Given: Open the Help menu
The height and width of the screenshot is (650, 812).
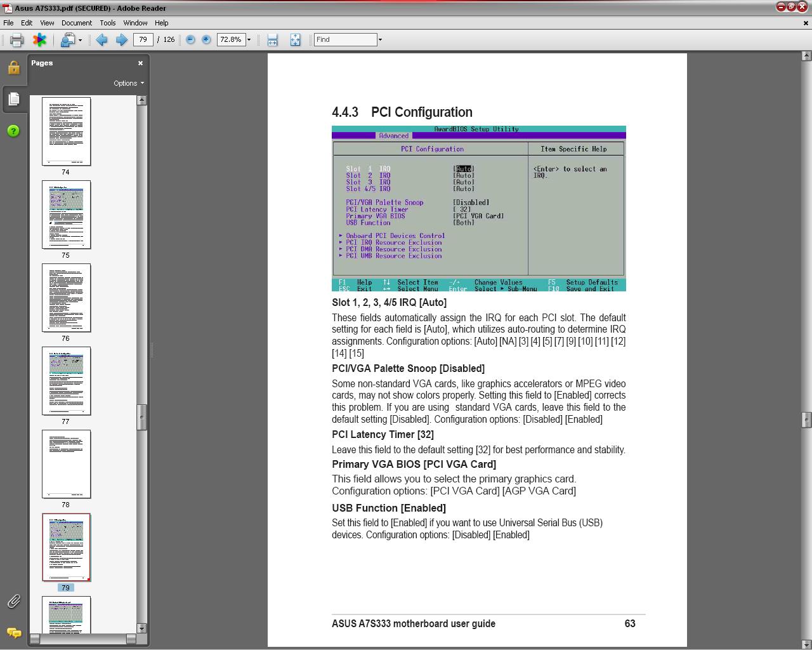Looking at the screenshot, I should (x=162, y=22).
